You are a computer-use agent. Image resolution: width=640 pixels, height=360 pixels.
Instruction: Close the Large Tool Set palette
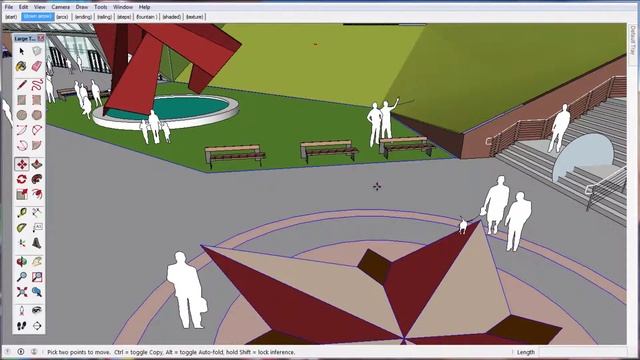coord(41,38)
